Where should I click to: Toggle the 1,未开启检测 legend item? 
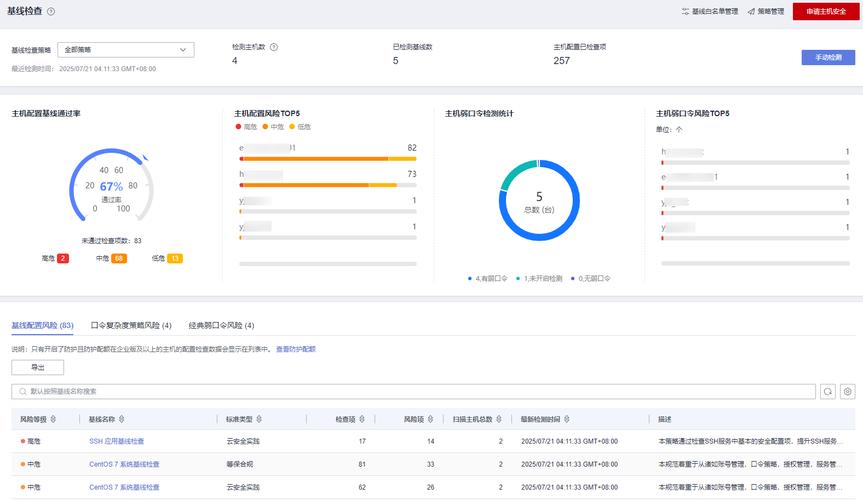(539, 279)
